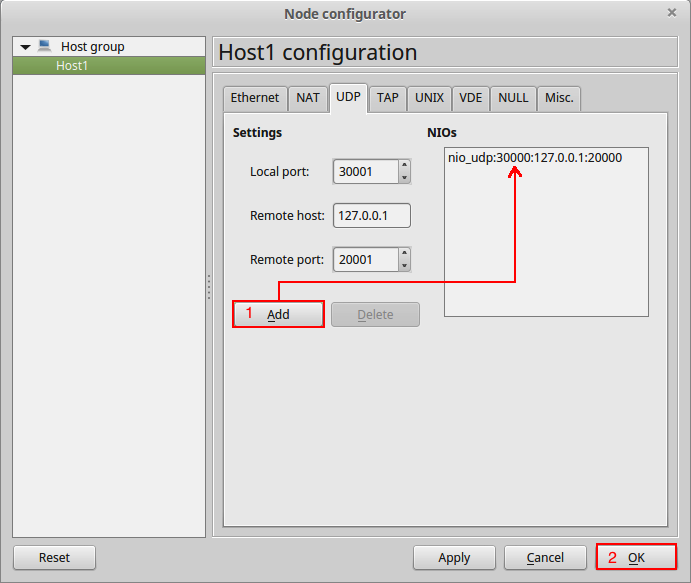Switch to the TAP tab

[387, 98]
